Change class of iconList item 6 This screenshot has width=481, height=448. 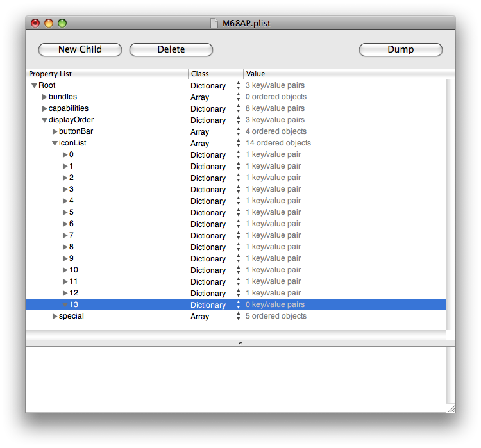coord(239,224)
